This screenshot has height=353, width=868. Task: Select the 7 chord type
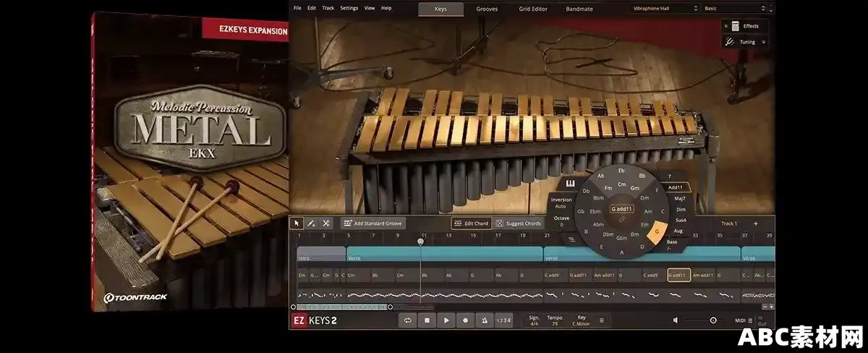670,176
